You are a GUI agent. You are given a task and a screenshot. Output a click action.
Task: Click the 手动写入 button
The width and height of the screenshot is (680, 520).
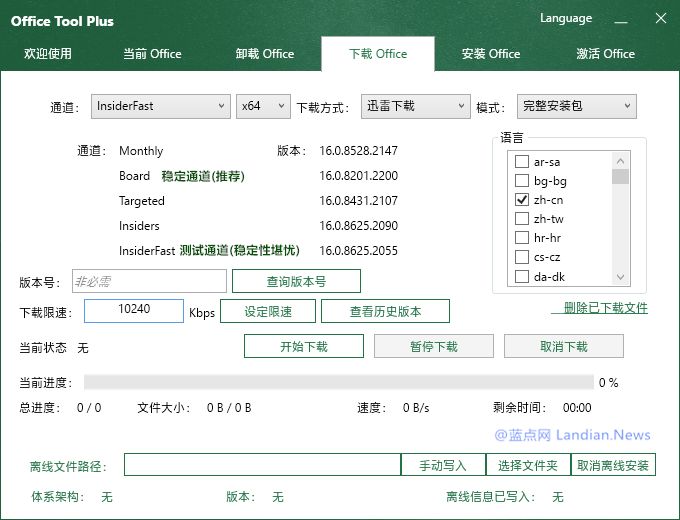click(x=443, y=464)
